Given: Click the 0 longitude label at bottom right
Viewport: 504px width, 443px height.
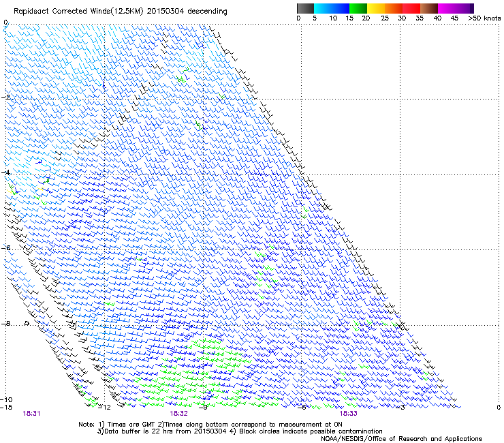Looking at the screenshot, I should point(499,408).
